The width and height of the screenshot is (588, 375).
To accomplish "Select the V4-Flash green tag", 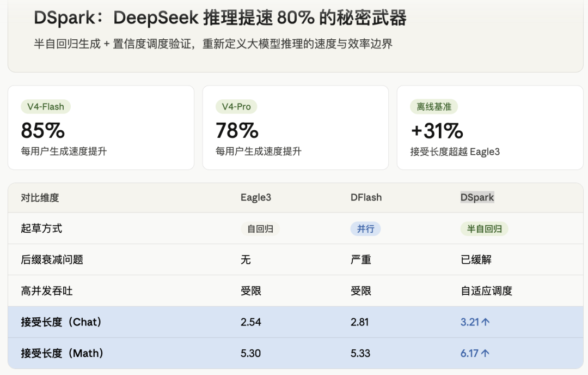I will [x=46, y=107].
